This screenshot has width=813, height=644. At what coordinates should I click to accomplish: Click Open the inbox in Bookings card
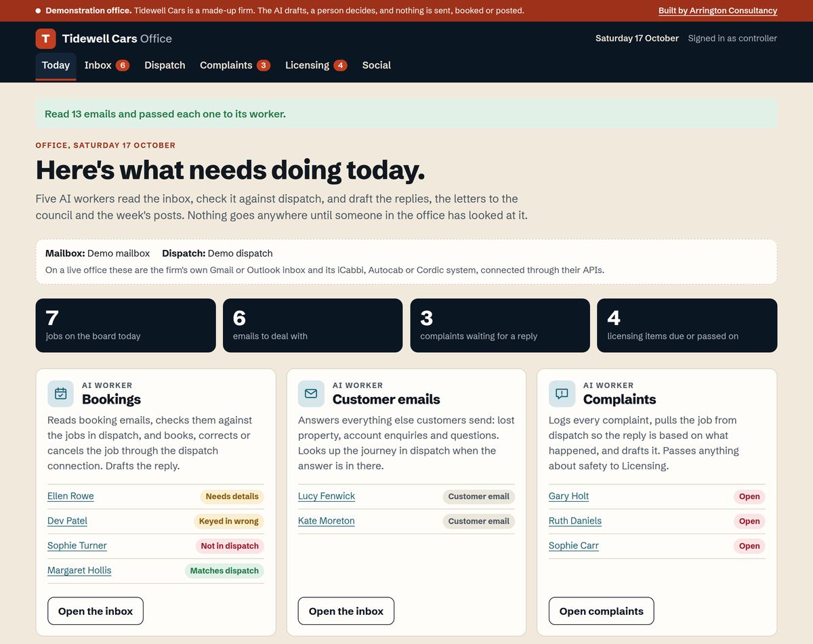click(x=96, y=611)
